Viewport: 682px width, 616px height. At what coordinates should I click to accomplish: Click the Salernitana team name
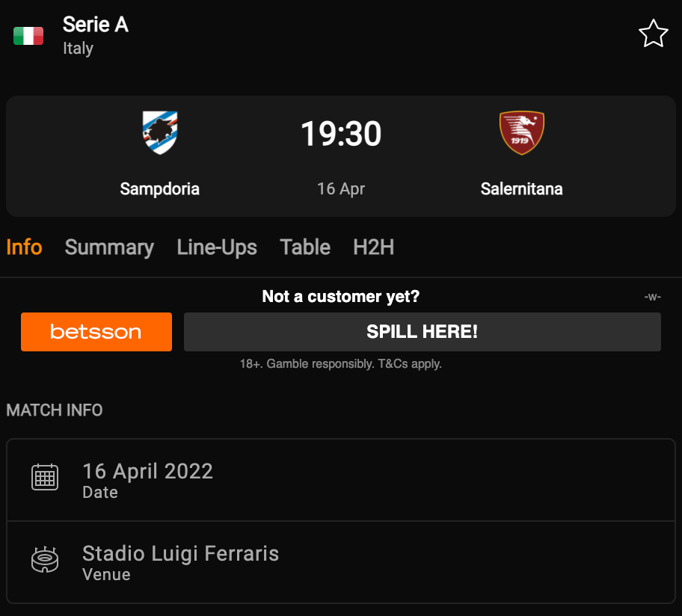click(x=521, y=188)
